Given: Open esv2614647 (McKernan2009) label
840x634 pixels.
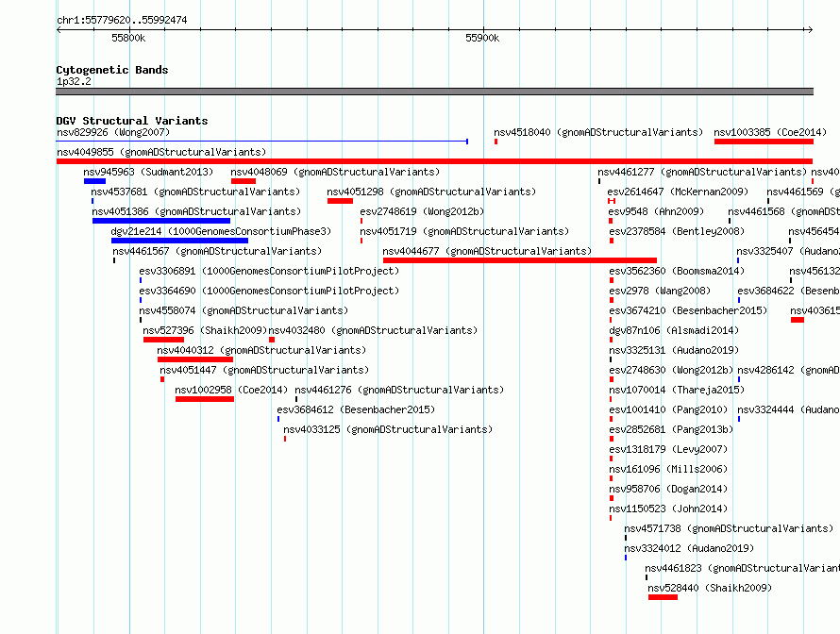Looking at the screenshot, I should coord(678,192).
